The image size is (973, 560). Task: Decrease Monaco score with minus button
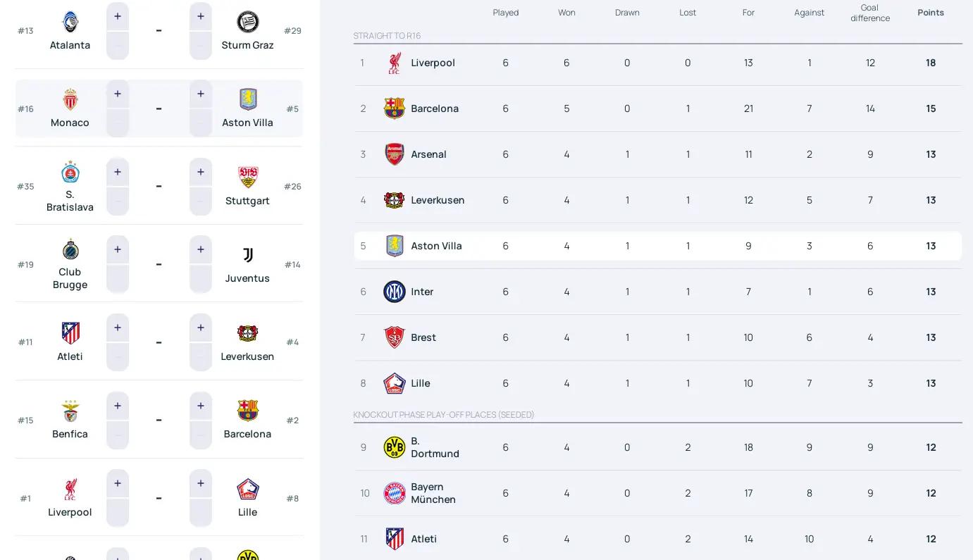[x=118, y=123]
